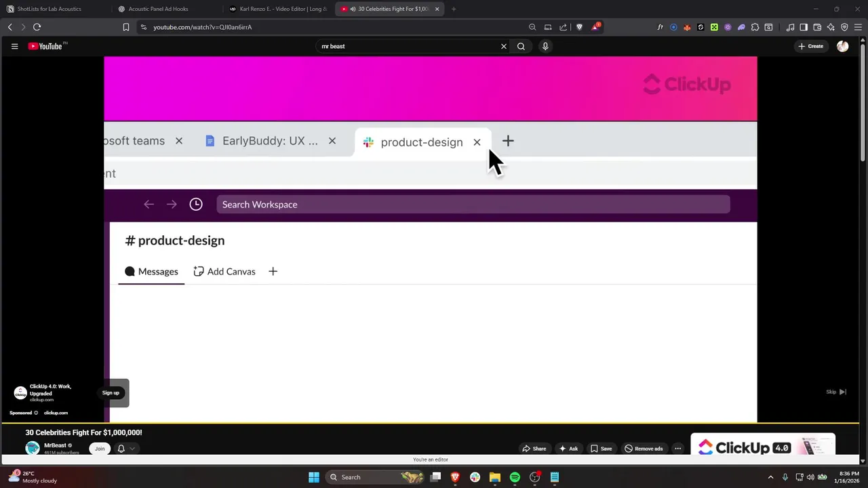Reload the YouTube page
Image resolution: width=868 pixels, height=488 pixels.
pos(37,27)
